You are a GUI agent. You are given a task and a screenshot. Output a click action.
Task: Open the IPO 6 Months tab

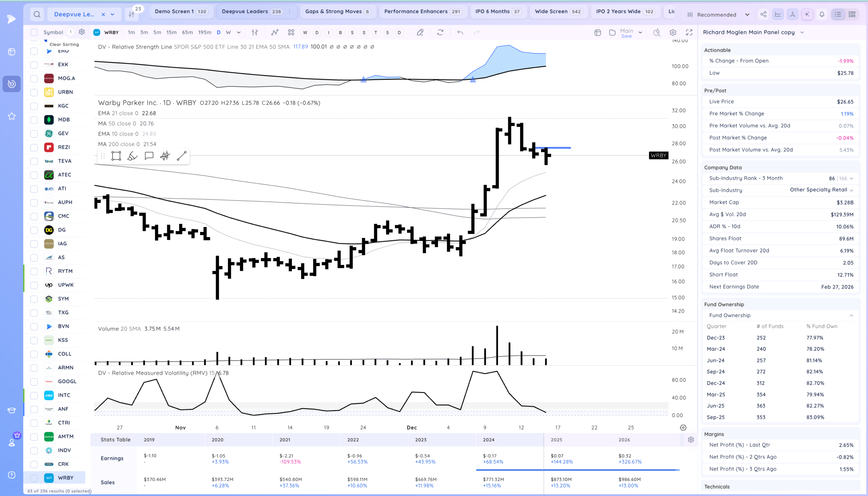tap(498, 12)
